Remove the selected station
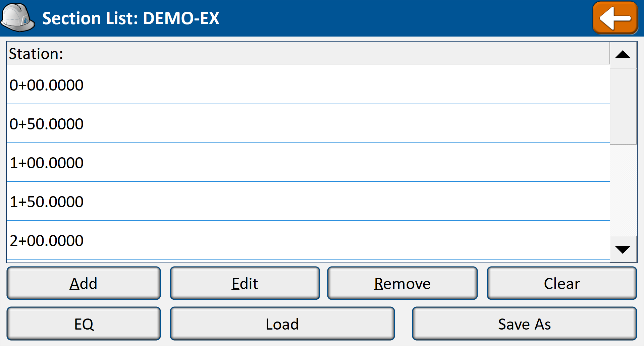 click(402, 283)
